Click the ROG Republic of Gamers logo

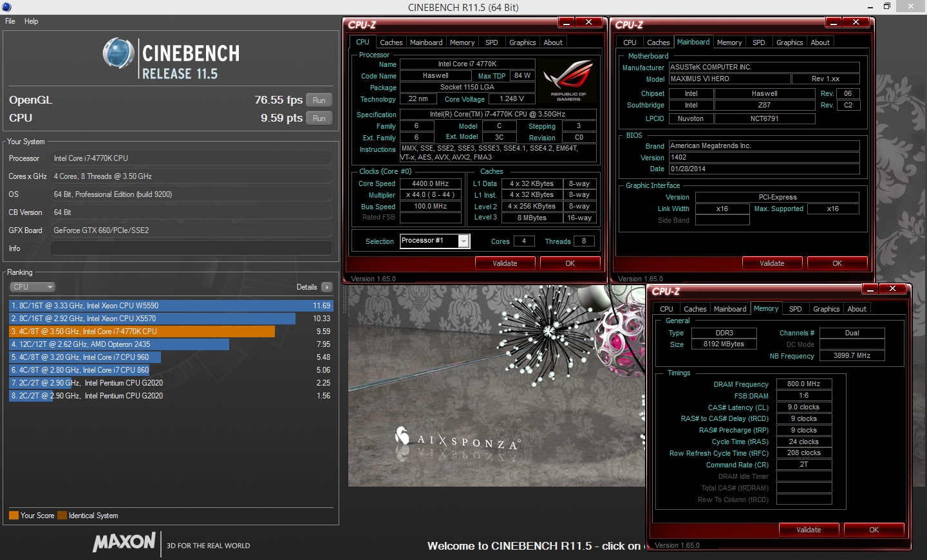(x=568, y=80)
